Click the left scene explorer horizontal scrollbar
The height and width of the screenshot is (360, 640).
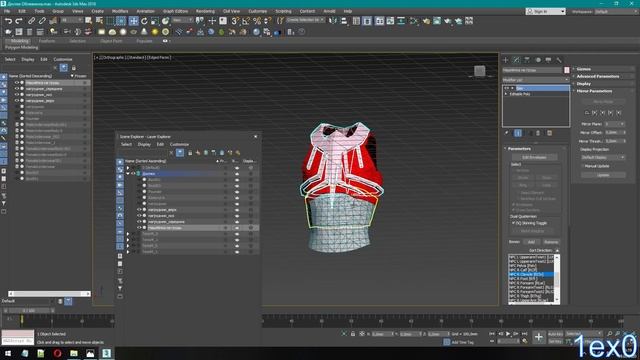[x=49, y=293]
